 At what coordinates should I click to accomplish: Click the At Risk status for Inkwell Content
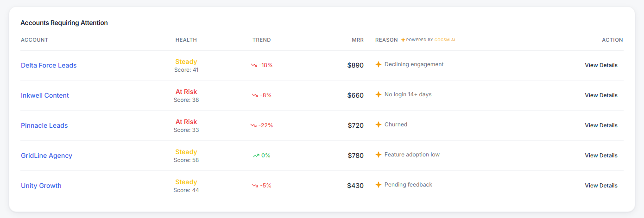click(x=186, y=92)
